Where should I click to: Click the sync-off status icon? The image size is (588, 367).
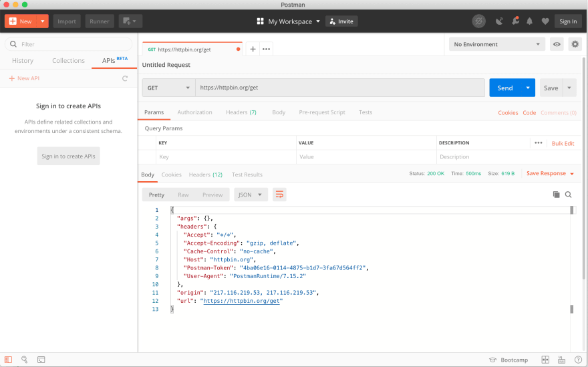(x=478, y=21)
